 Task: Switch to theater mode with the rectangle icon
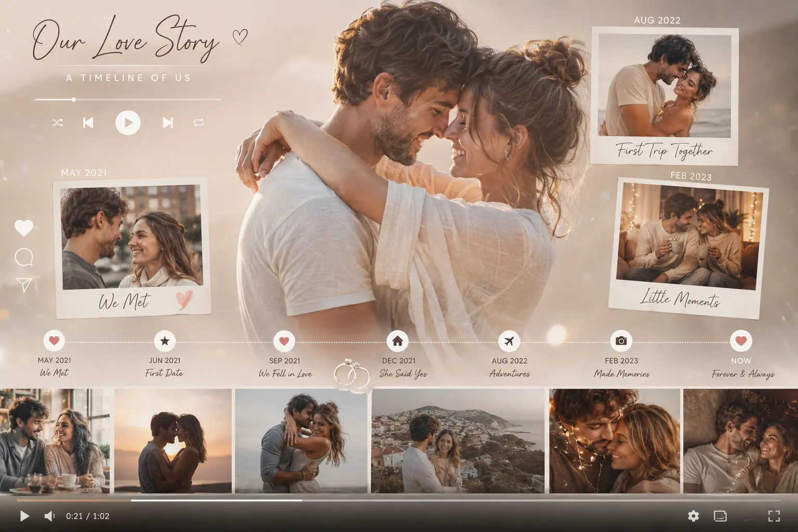(720, 516)
